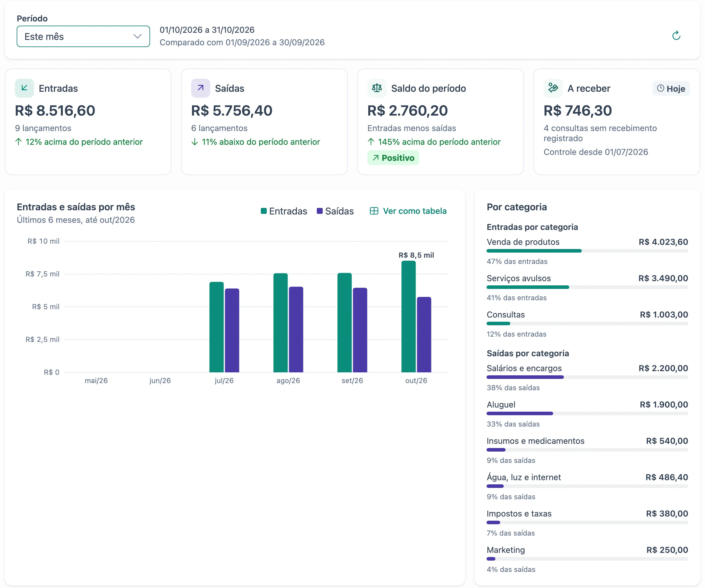Click the arrow icon inside the Positivo badge

pos(375,158)
